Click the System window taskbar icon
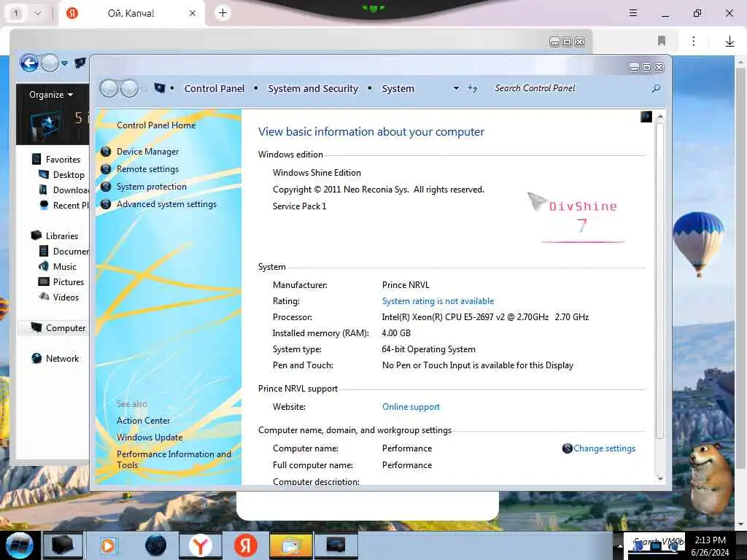747x560 pixels. [336, 545]
